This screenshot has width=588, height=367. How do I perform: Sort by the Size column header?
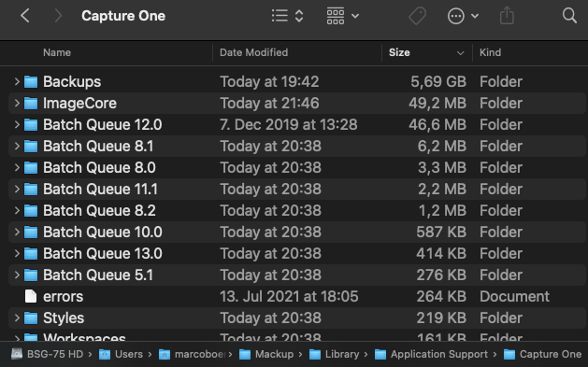pyautogui.click(x=399, y=52)
